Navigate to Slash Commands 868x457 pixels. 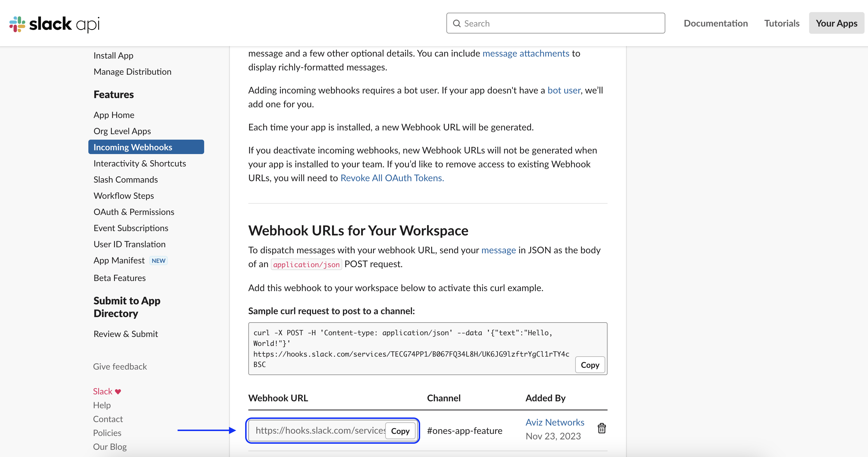click(x=126, y=179)
